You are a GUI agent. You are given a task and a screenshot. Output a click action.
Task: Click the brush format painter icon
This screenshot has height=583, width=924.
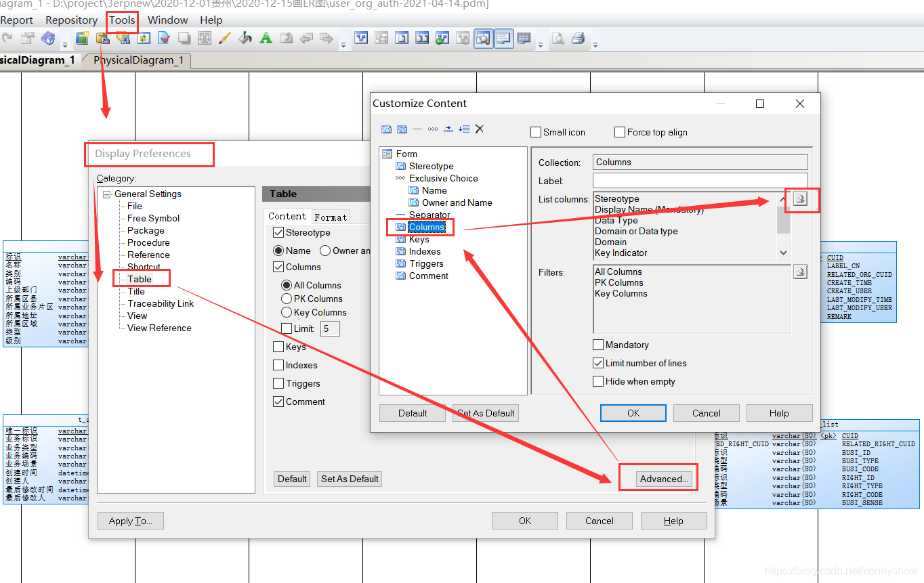[x=224, y=38]
